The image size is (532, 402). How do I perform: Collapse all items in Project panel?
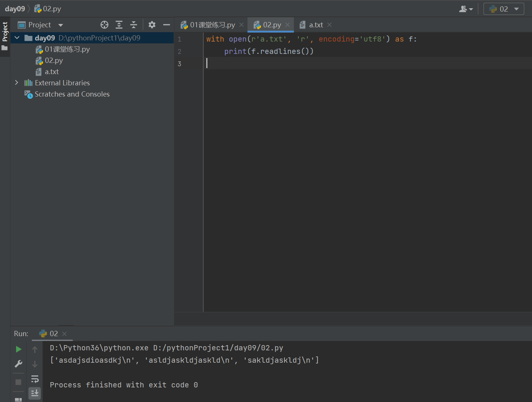(x=134, y=25)
